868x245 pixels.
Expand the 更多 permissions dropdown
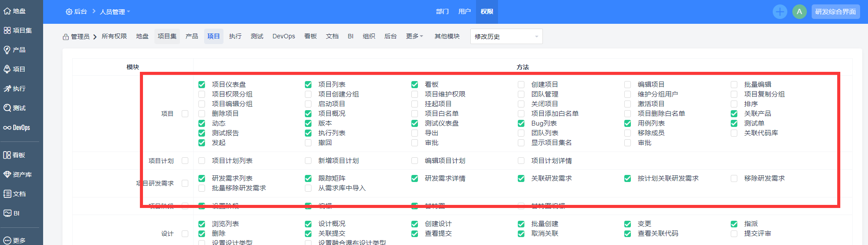(414, 36)
